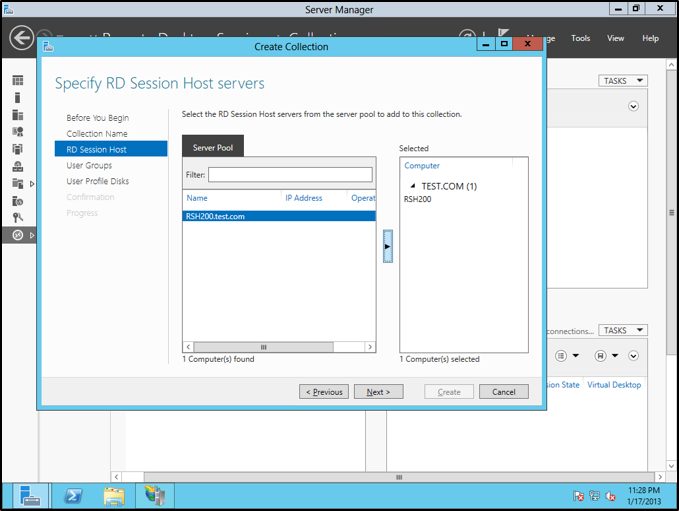Go to the Previous wizard page
The height and width of the screenshot is (511, 679).
pyautogui.click(x=324, y=392)
